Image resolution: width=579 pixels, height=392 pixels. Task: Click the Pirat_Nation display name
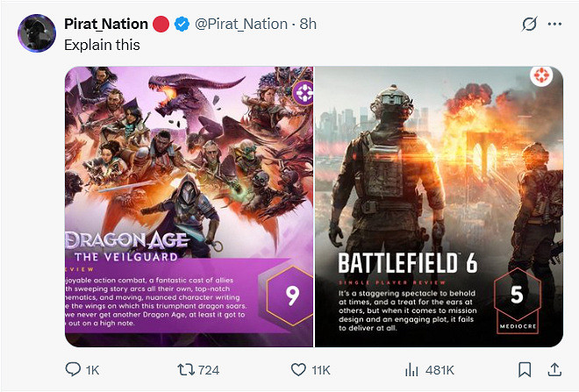coord(106,25)
